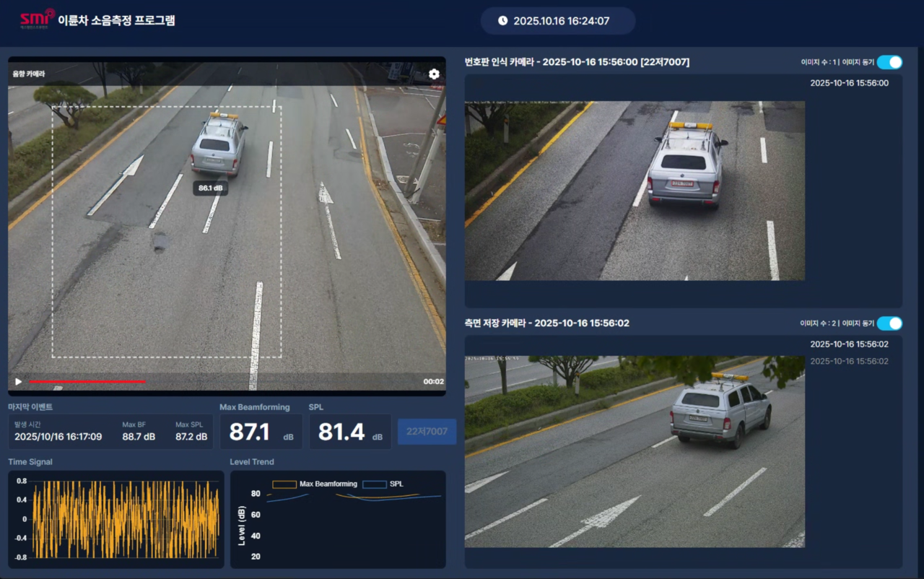Screen dimensions: 924x579
Task: Select the dimmed 15:56:02 side camera timestamp
Action: [x=849, y=361]
